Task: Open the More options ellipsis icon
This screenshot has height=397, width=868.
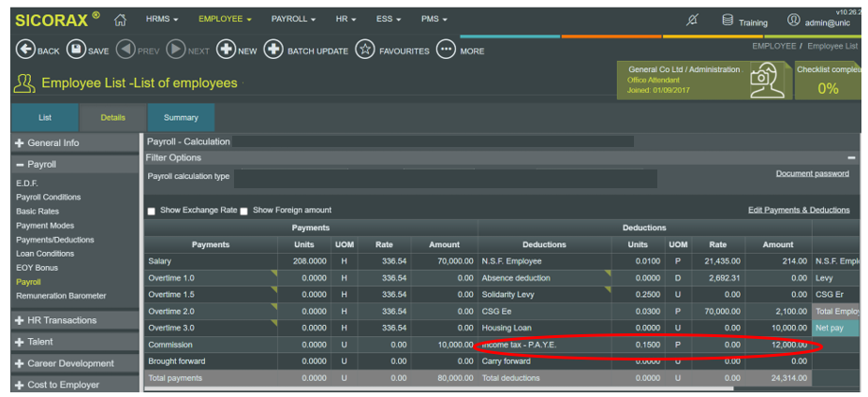Action: (446, 51)
